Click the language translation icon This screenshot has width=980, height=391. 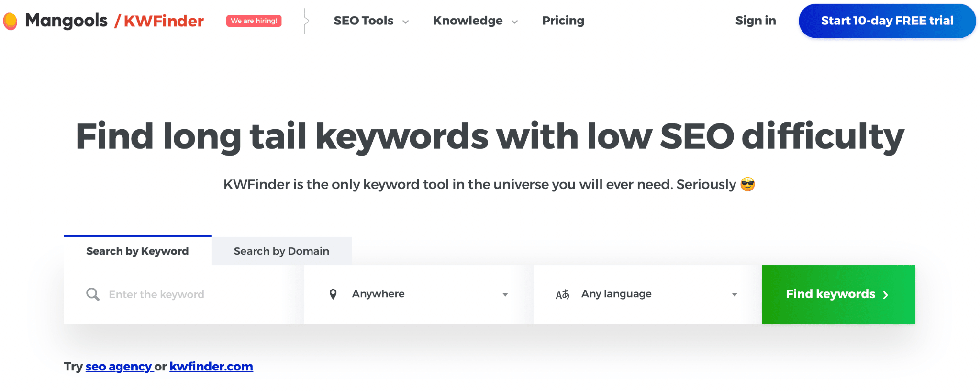pos(562,294)
